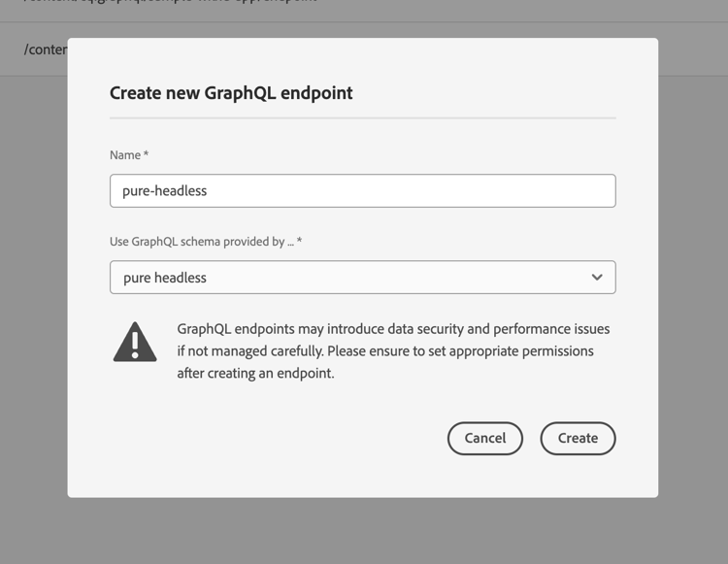Click the 'pure headless' selected value text
728x564 pixels.
tap(165, 278)
